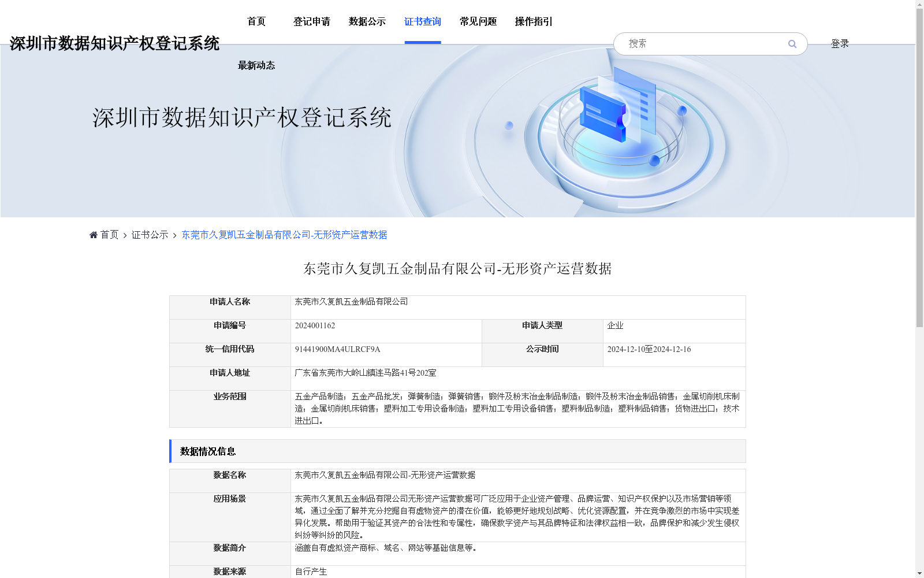Click the address 广东省东莞市大岭山镇连马路41号202室
Viewport: 924px width, 578px height.
pyautogui.click(x=366, y=373)
